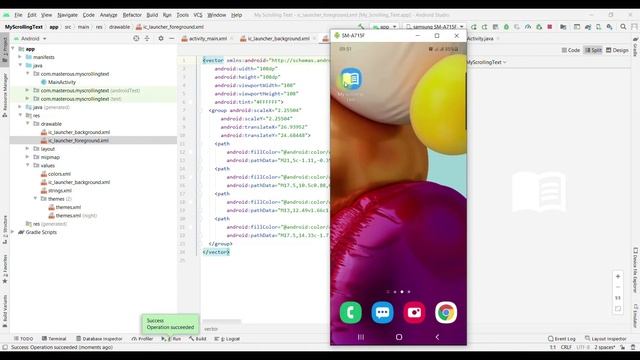Switch editor to Code view

click(x=571, y=50)
